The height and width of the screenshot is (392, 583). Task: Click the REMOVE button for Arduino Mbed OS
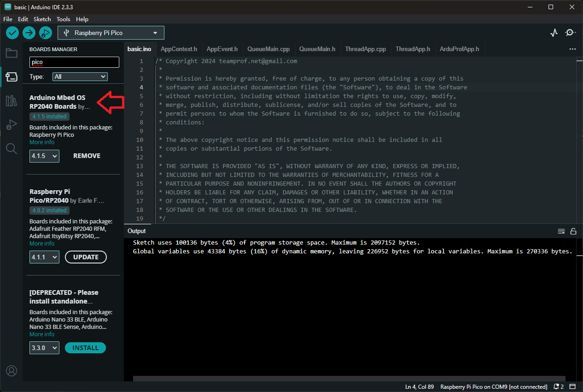(87, 156)
